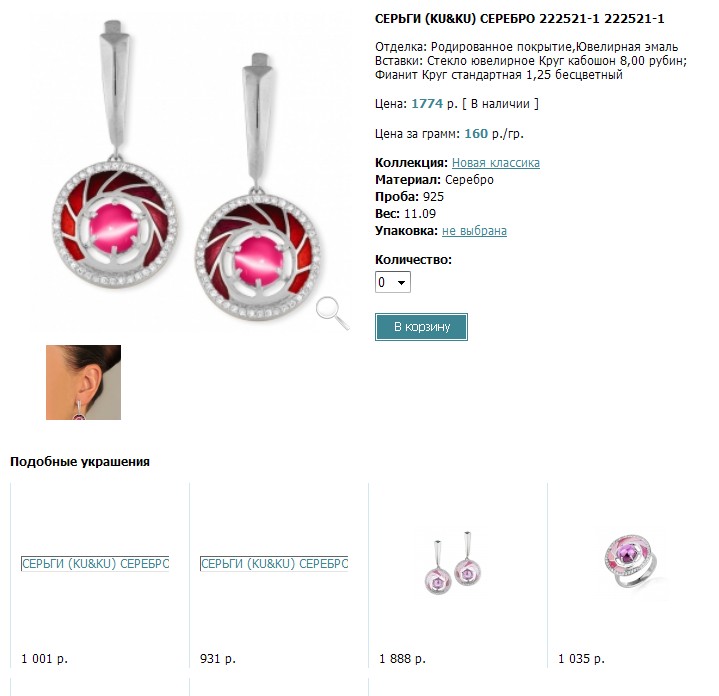
Task: Open pink ring thumbnail priced 1 035 р.
Action: click(x=632, y=562)
